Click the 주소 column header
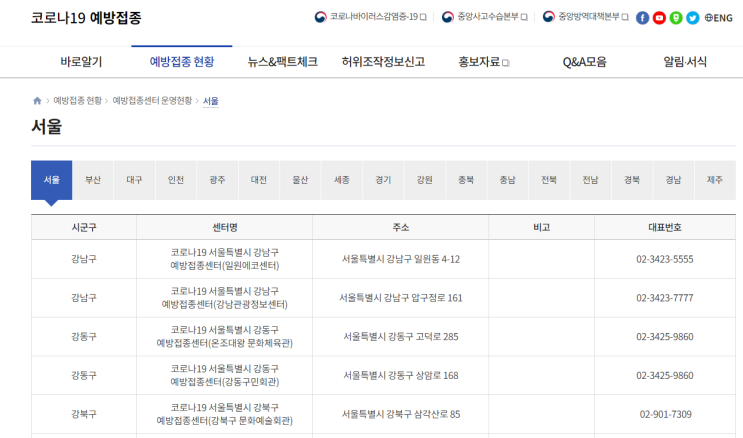The height and width of the screenshot is (438, 743). click(401, 228)
